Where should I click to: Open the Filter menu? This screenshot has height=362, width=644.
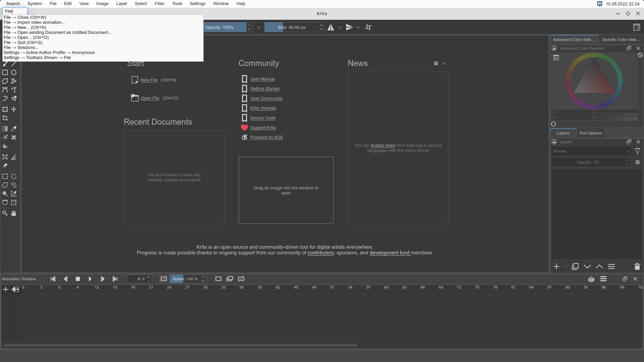[x=159, y=3]
